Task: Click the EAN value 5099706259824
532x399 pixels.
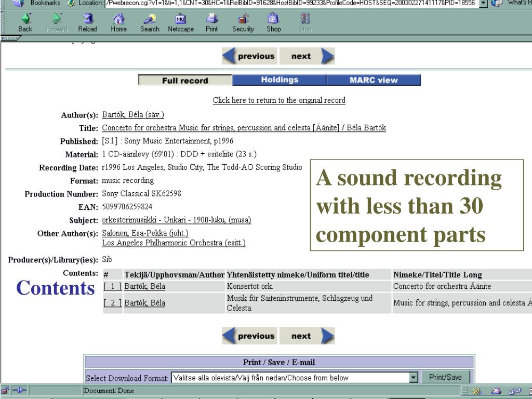Action: click(x=127, y=207)
